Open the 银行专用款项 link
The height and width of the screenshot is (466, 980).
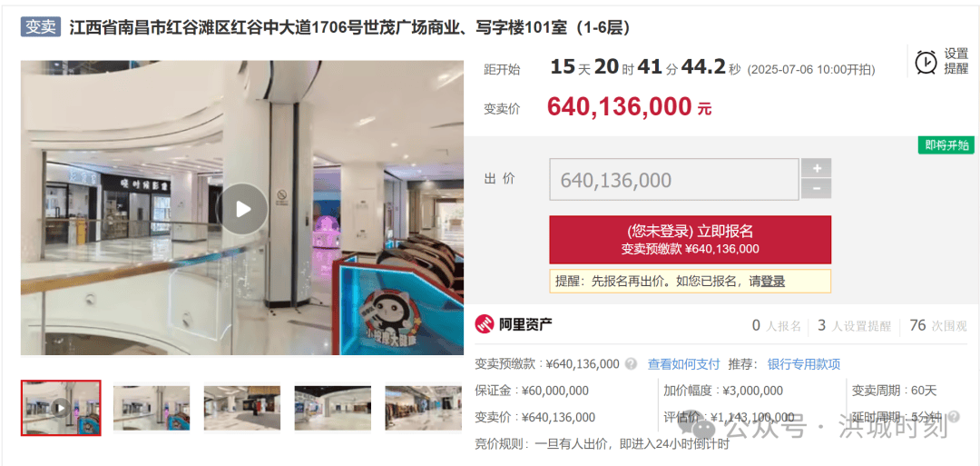tap(804, 364)
